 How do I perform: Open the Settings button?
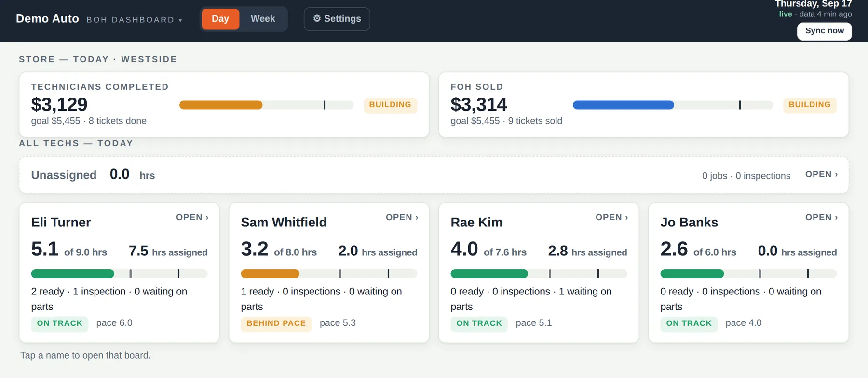coord(337,19)
